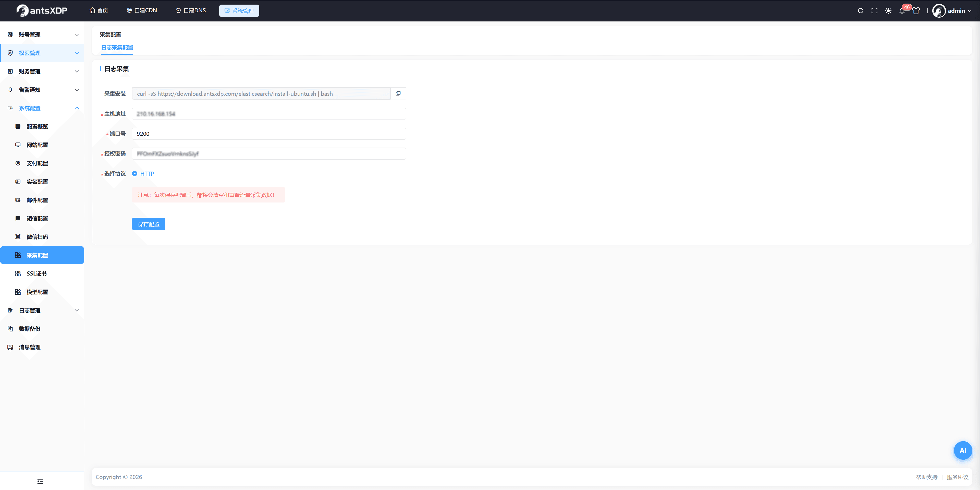Click the copy icon beside install command
The width and height of the screenshot is (980, 490).
click(398, 94)
